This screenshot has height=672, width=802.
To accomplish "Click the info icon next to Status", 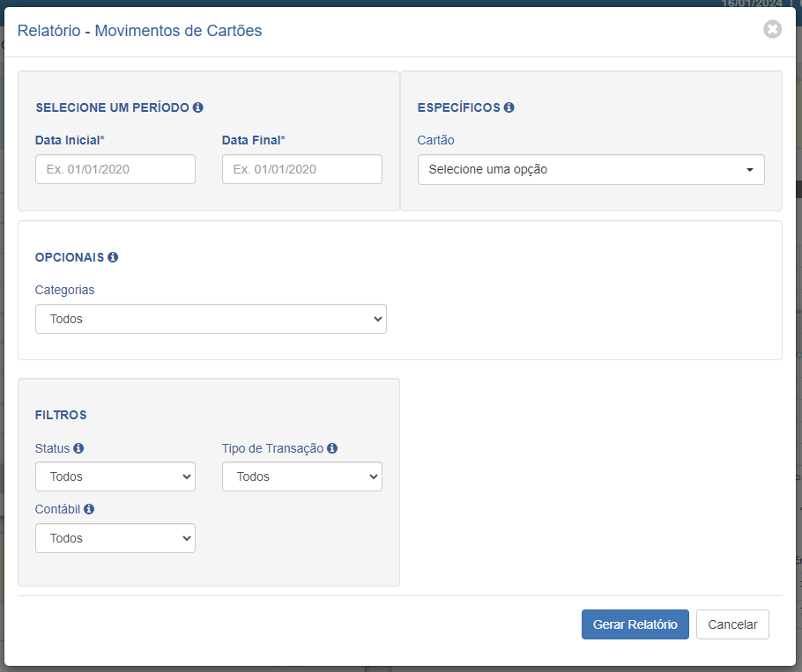I will pos(78,448).
